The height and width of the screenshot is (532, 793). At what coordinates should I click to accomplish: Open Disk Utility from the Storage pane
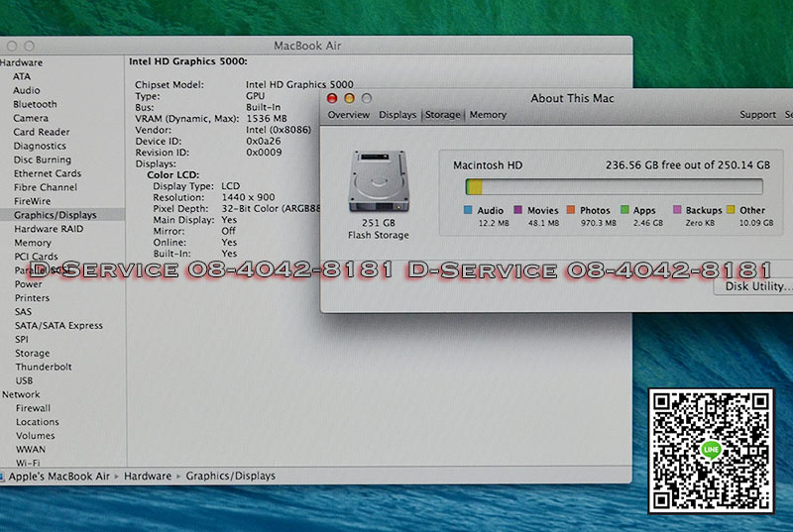tap(754, 286)
